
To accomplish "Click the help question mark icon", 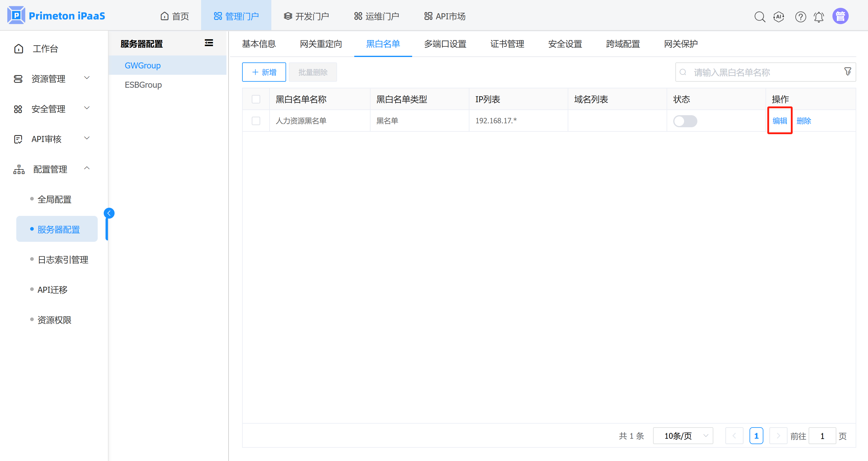I will pyautogui.click(x=800, y=17).
